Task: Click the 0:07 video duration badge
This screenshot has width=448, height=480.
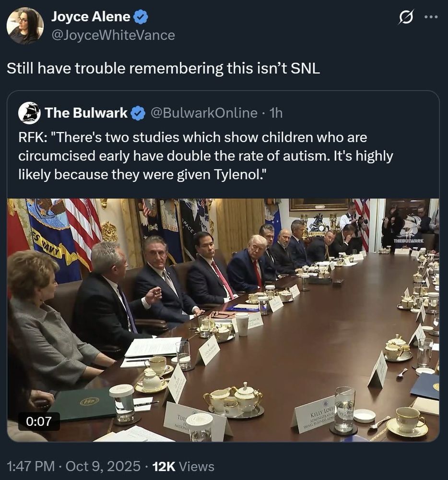Action: (39, 421)
